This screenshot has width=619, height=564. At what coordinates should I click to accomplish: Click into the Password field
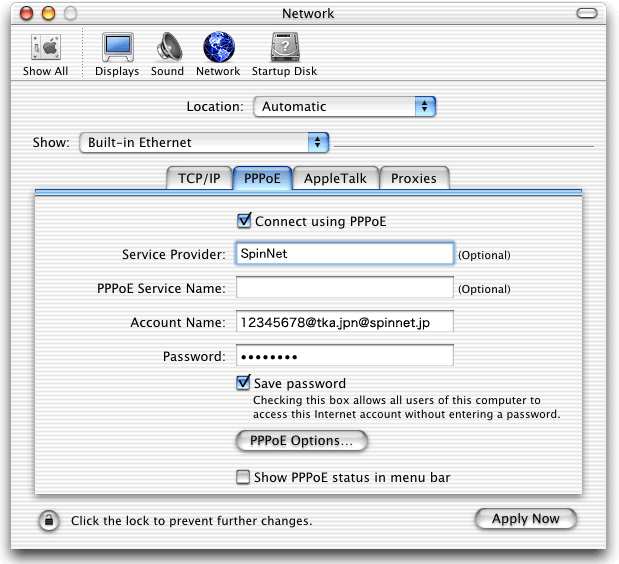[345, 355]
